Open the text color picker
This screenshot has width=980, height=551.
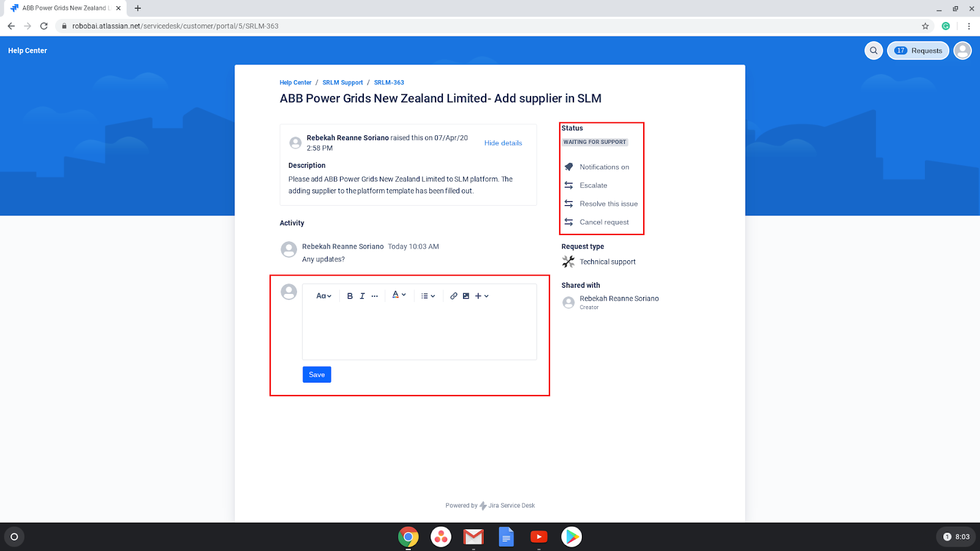point(399,295)
